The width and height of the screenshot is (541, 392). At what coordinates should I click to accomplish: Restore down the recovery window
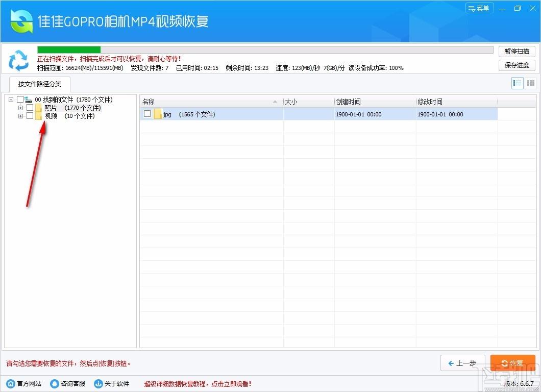(517, 8)
